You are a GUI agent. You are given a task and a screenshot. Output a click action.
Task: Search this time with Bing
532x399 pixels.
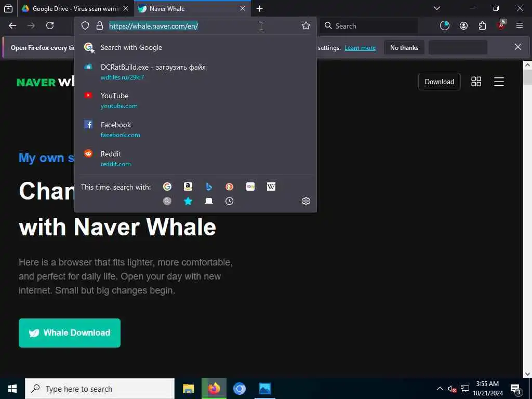[209, 187]
